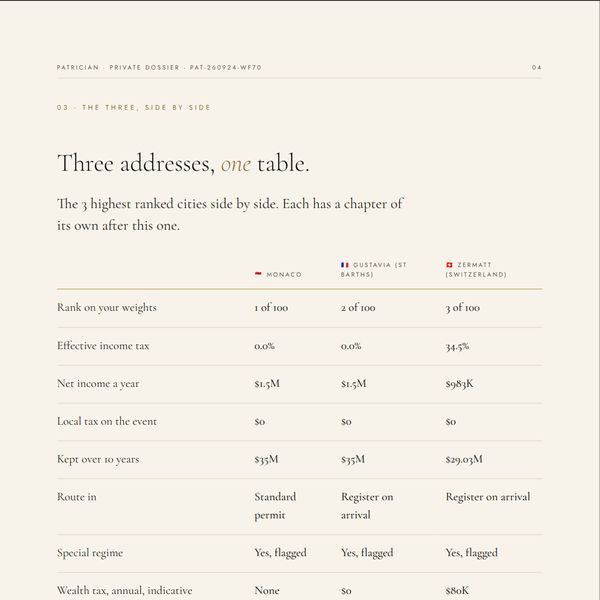Click the Swiss flag beside Zermatt
The height and width of the screenshot is (600, 600).
tap(449, 265)
